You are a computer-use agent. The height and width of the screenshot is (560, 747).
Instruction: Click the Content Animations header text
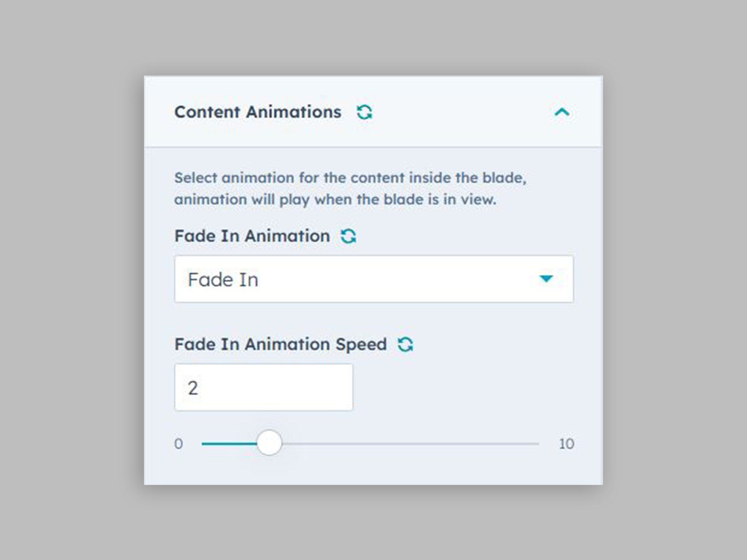click(x=259, y=112)
